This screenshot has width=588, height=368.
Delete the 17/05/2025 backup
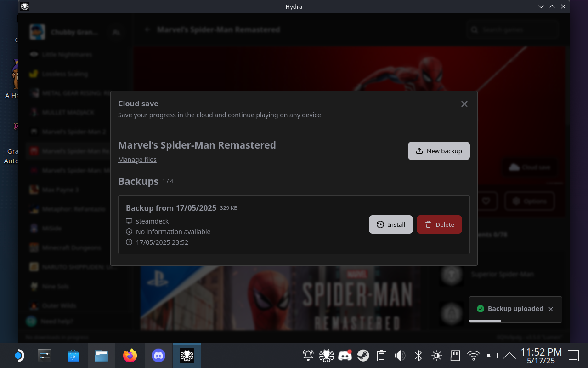click(439, 224)
